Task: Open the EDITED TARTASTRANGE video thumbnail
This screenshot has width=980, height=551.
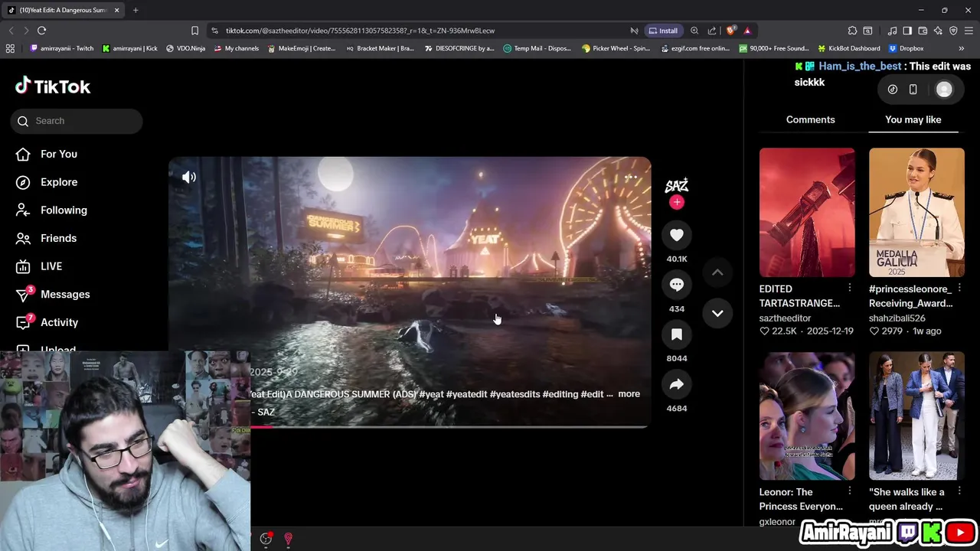Action: pos(807,212)
